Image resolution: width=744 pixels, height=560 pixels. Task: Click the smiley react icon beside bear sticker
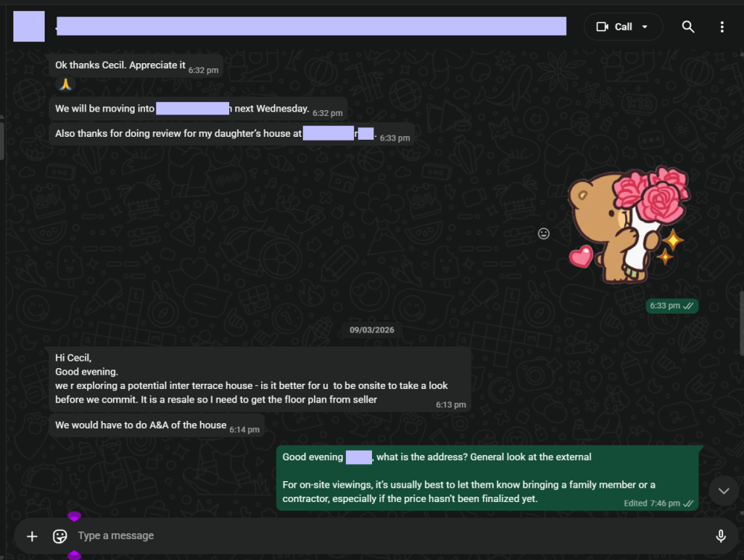[x=544, y=234]
